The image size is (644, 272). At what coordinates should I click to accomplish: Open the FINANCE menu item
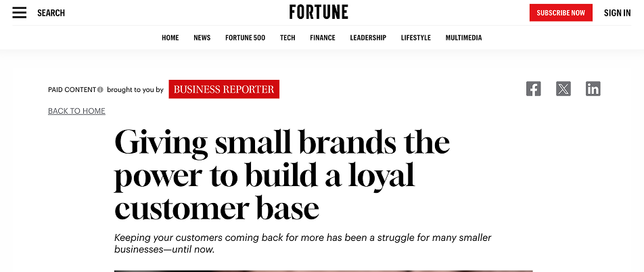tap(323, 38)
